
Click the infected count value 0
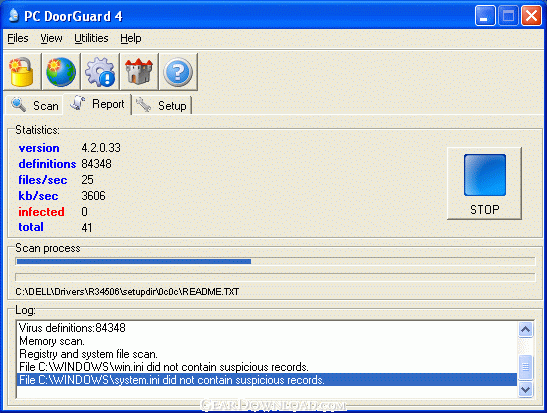point(84,212)
